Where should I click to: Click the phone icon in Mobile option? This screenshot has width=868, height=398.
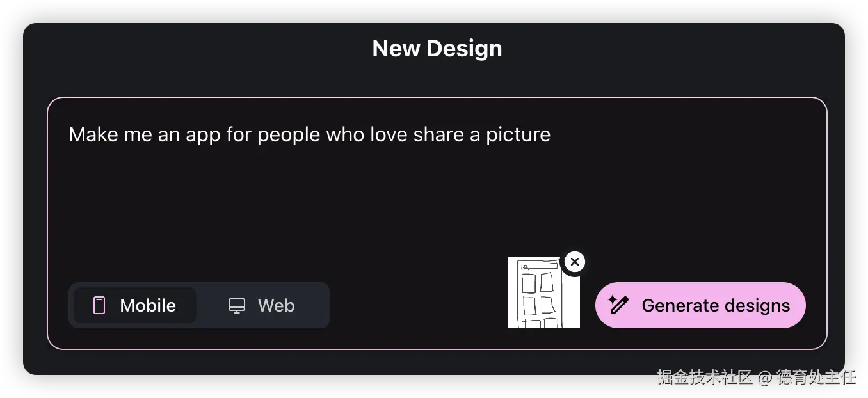pos(99,305)
